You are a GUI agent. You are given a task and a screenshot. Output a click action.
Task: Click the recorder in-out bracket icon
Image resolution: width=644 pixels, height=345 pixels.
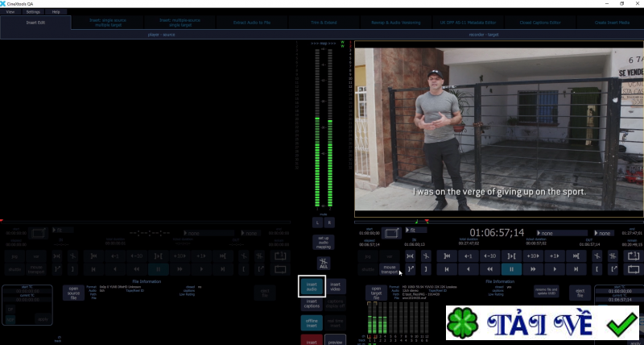point(411,256)
